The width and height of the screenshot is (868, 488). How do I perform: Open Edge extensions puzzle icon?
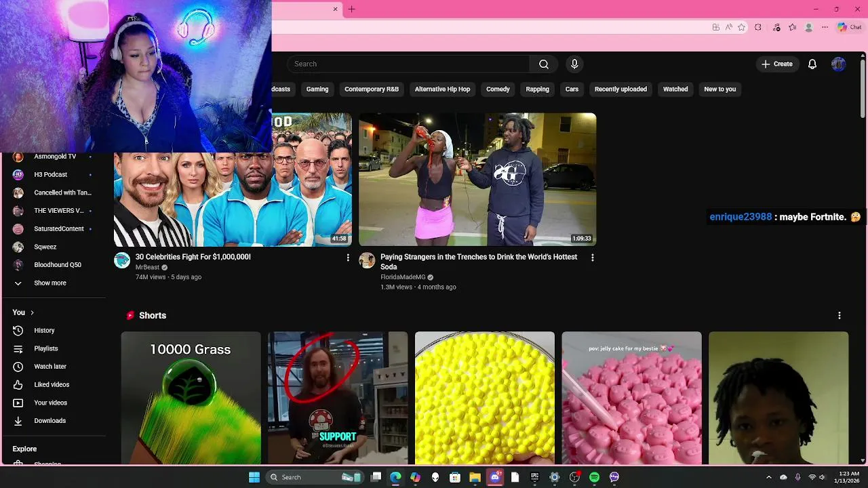[757, 27]
